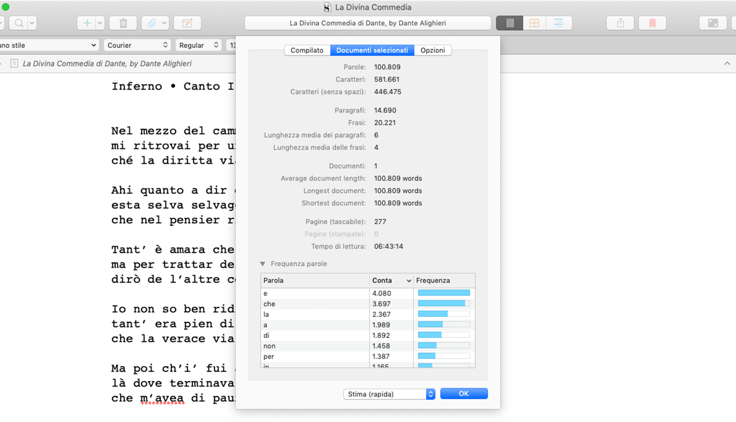Screen dimensions: 736x422
Task: Click the Caratteri value 581.661
Action: click(387, 79)
